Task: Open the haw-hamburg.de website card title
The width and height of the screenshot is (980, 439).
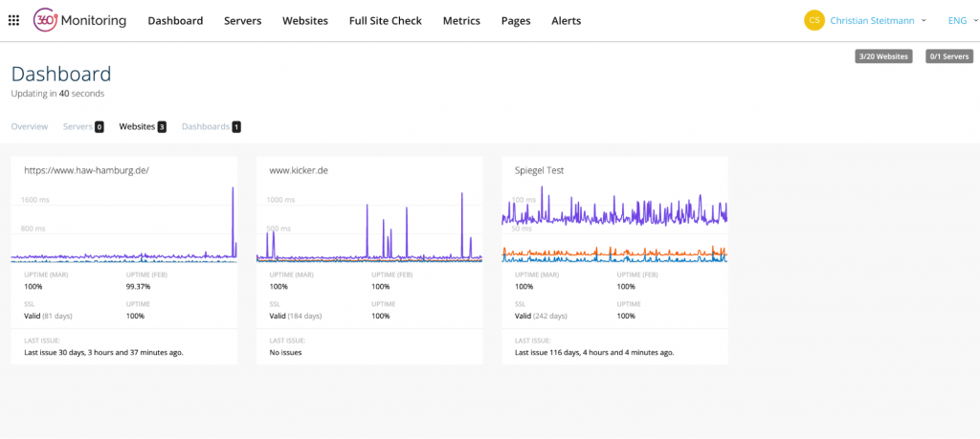Action: point(87,170)
